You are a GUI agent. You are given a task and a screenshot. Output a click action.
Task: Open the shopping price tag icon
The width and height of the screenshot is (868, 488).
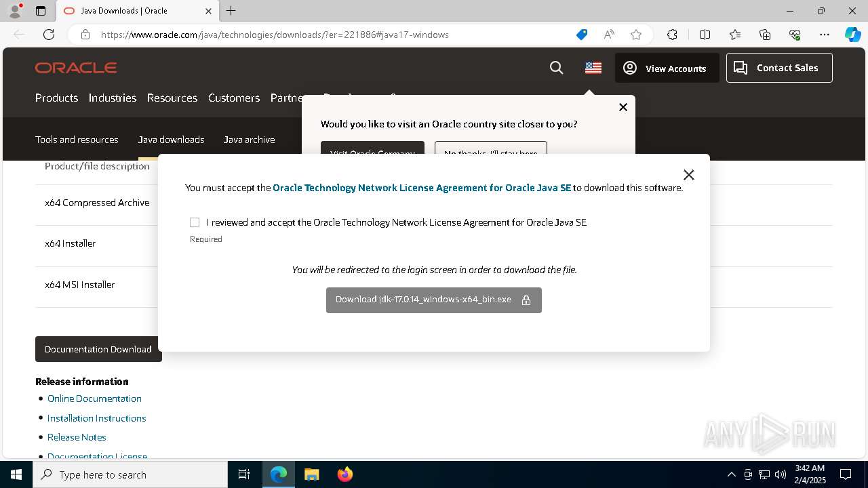(x=581, y=35)
